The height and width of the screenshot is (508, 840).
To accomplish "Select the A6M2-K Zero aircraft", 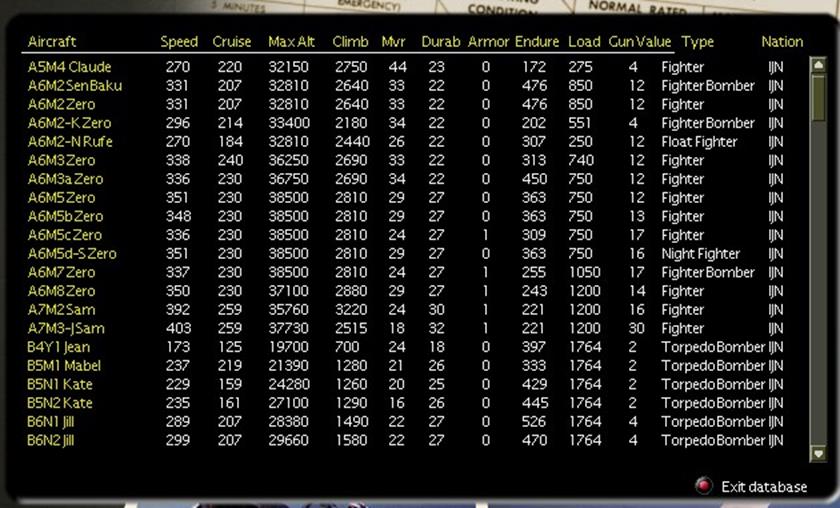I will 70,123.
